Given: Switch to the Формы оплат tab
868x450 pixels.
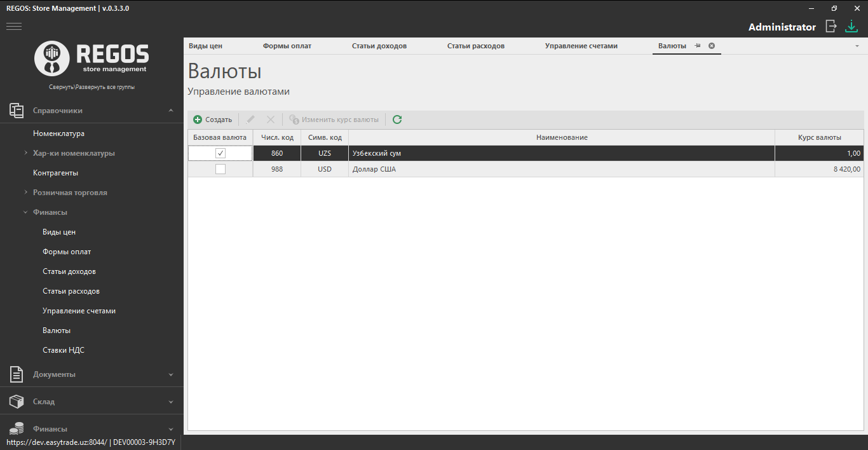Looking at the screenshot, I should point(287,46).
